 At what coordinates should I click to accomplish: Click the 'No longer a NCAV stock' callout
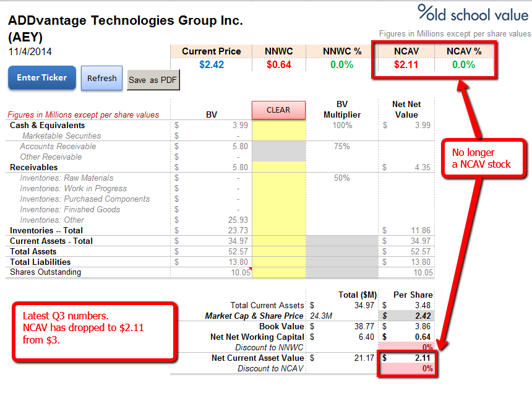pyautogui.click(x=484, y=158)
